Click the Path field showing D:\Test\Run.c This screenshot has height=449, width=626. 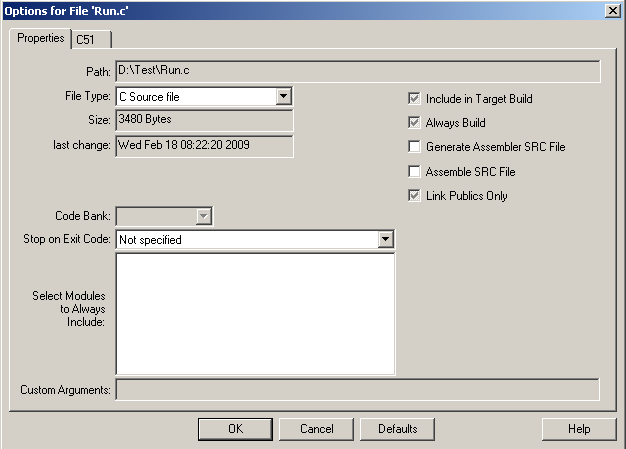pos(358,71)
